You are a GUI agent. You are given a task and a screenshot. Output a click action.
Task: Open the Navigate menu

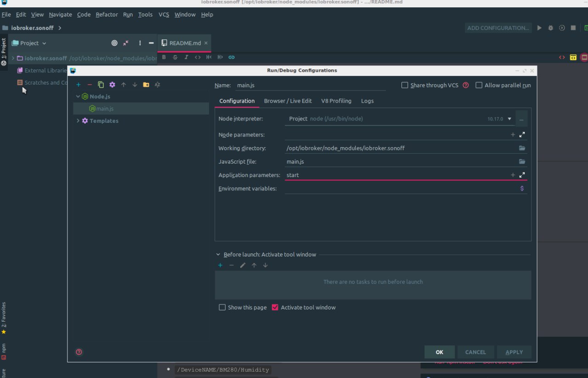(61, 15)
